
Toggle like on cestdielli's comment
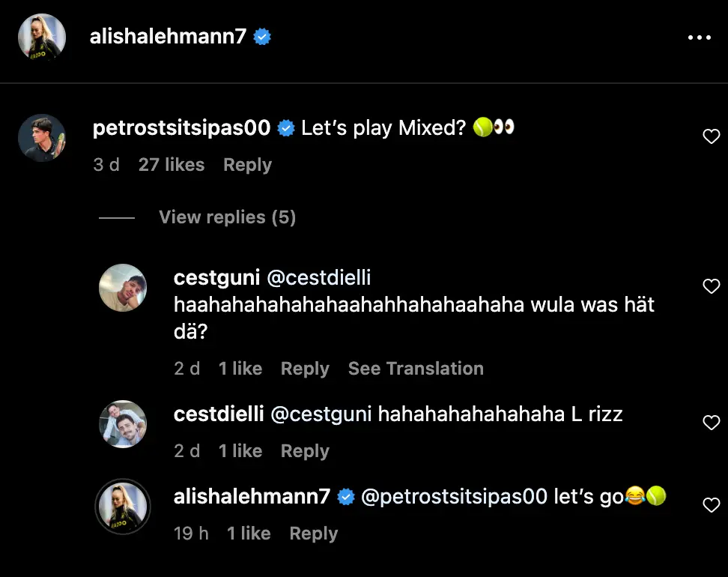click(x=712, y=423)
